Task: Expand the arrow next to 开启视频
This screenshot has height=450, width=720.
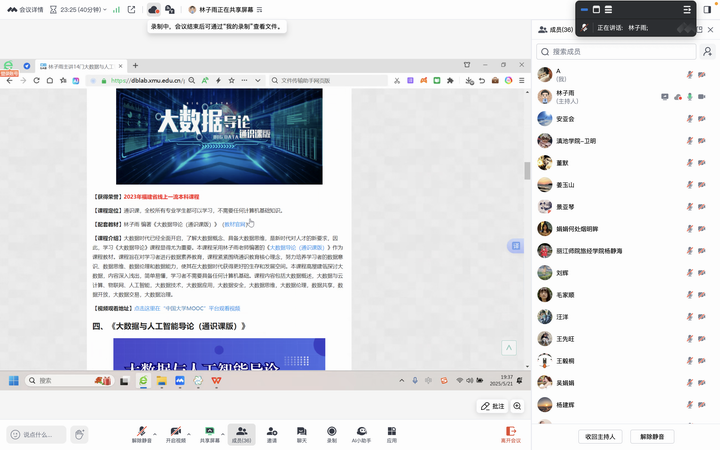Action: [189, 433]
